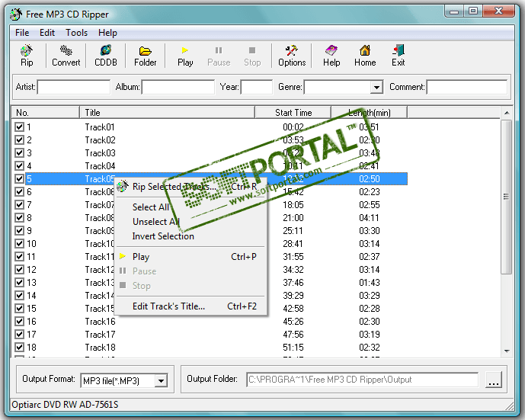
Task: Click the 45:26 start time cell
Action: click(293, 322)
